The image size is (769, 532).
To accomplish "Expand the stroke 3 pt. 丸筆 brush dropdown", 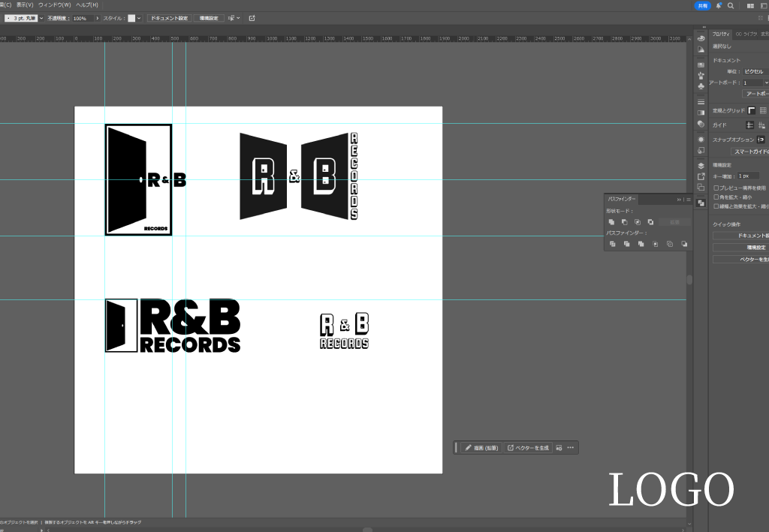I will pos(42,18).
